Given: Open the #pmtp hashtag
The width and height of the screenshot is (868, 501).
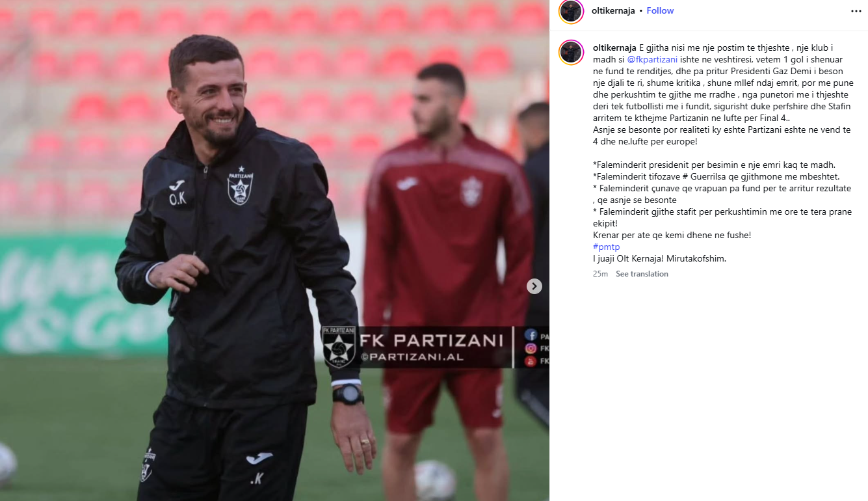Looking at the screenshot, I should (606, 247).
